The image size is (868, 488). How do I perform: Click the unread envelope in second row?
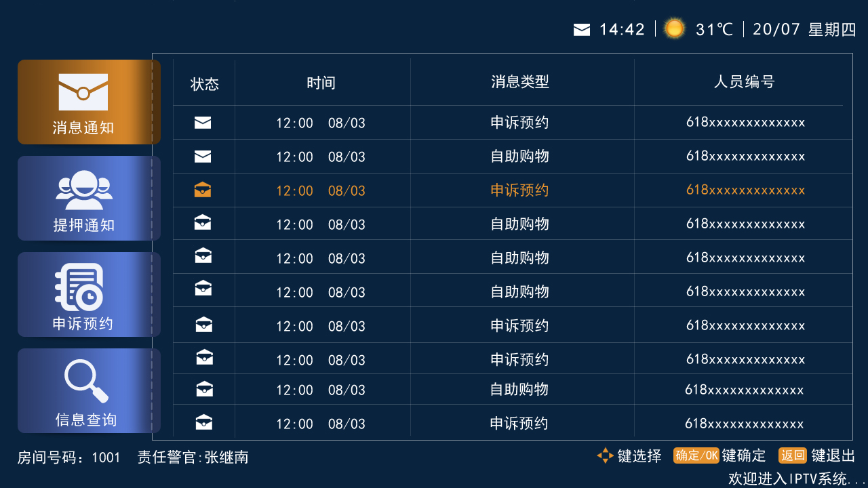[203, 157]
